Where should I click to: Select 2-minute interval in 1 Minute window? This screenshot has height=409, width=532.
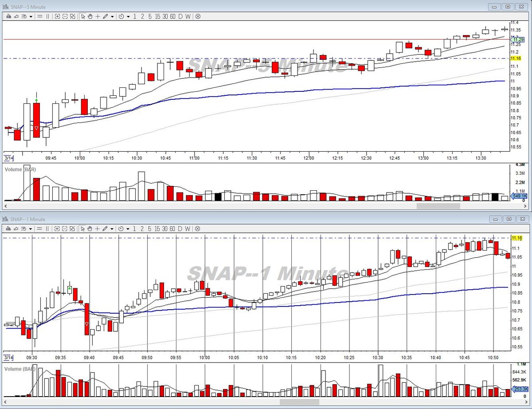tap(142, 228)
